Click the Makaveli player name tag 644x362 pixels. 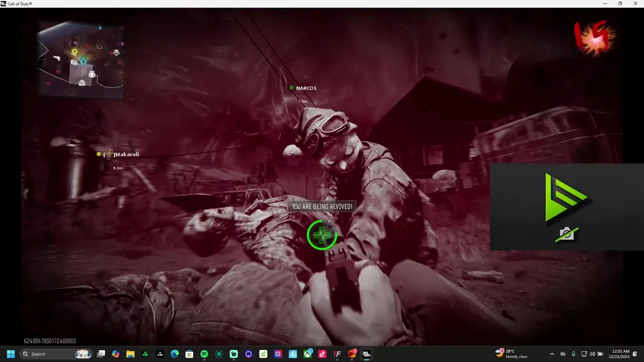tap(121, 154)
